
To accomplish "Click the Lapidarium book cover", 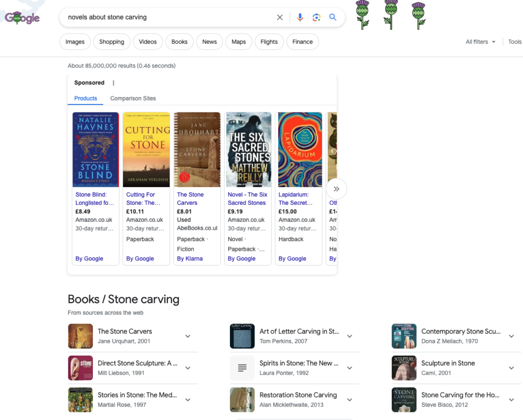I will [x=300, y=150].
